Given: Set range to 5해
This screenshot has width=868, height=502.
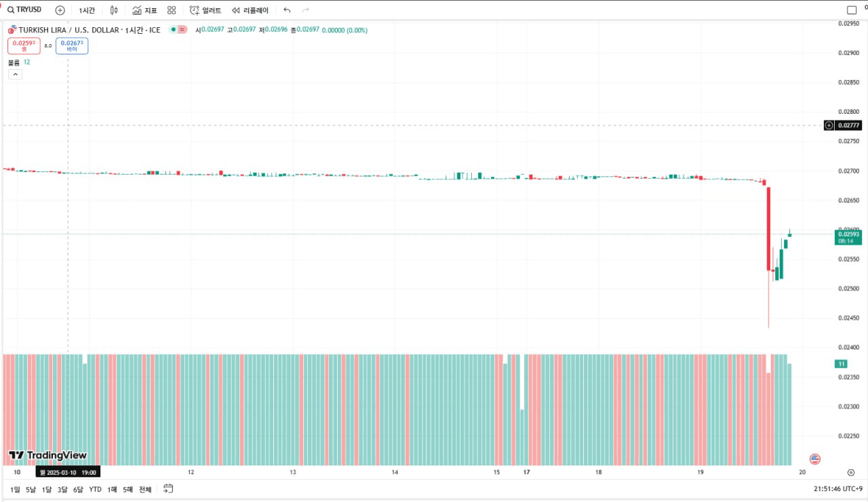Looking at the screenshot, I should [x=127, y=489].
